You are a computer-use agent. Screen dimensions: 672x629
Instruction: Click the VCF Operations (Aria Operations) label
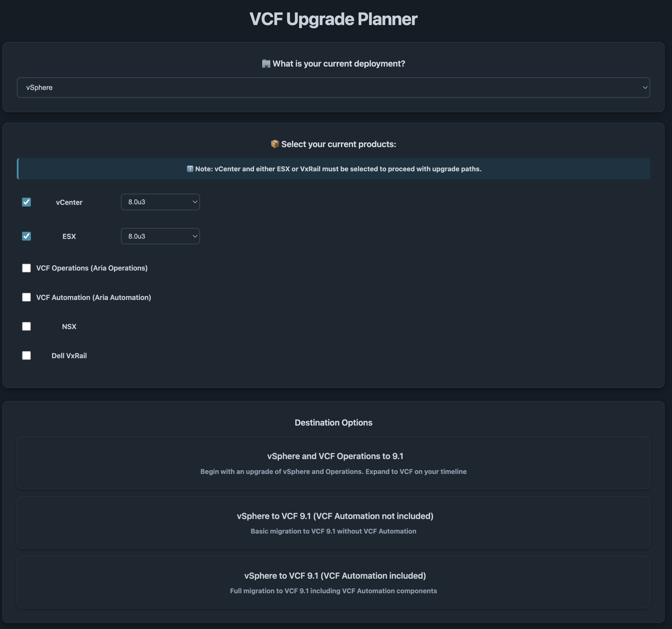click(x=92, y=268)
